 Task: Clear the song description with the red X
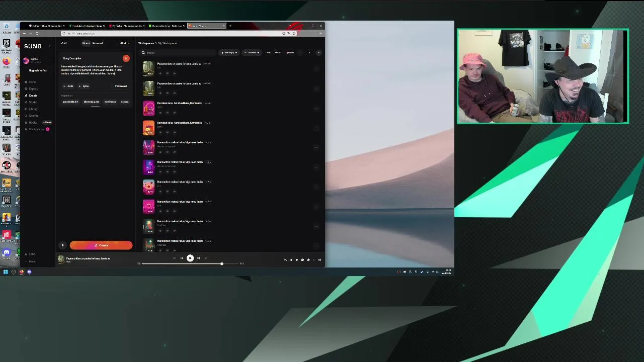pyautogui.click(x=126, y=59)
